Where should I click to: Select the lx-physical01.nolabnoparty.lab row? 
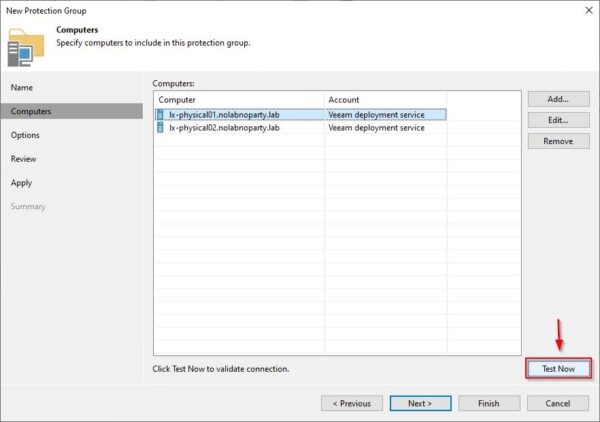(x=301, y=114)
